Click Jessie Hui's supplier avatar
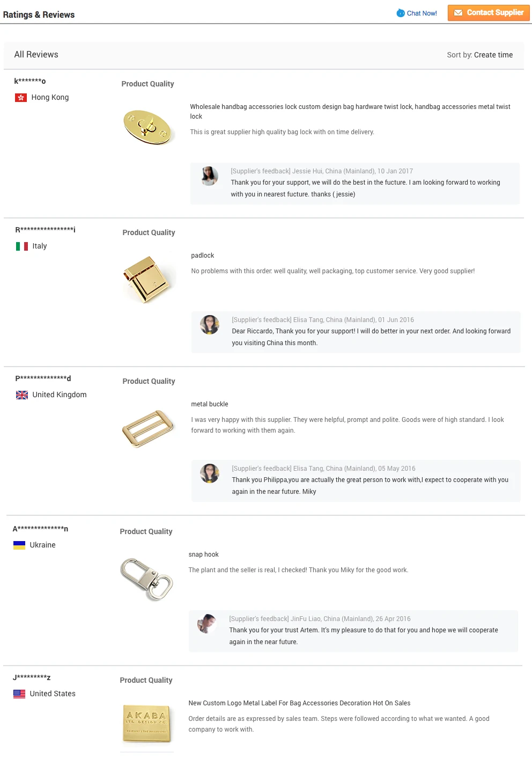 point(210,176)
